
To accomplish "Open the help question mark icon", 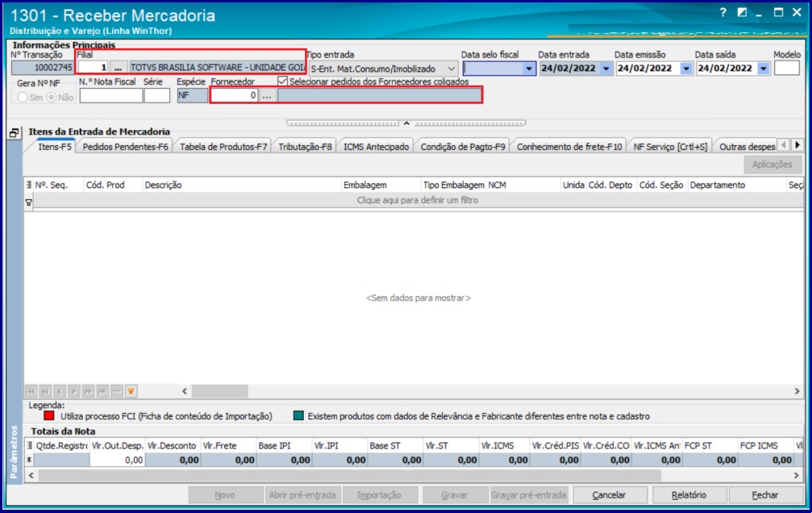I will point(723,12).
